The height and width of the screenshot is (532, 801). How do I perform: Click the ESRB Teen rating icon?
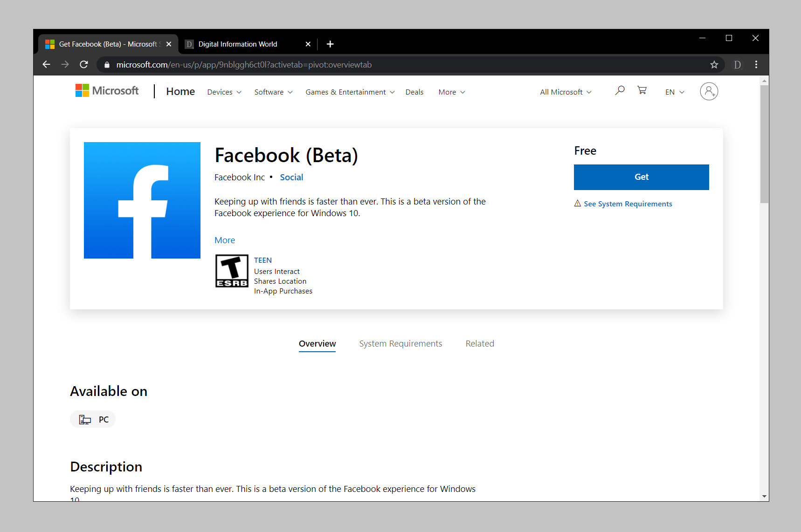232,271
